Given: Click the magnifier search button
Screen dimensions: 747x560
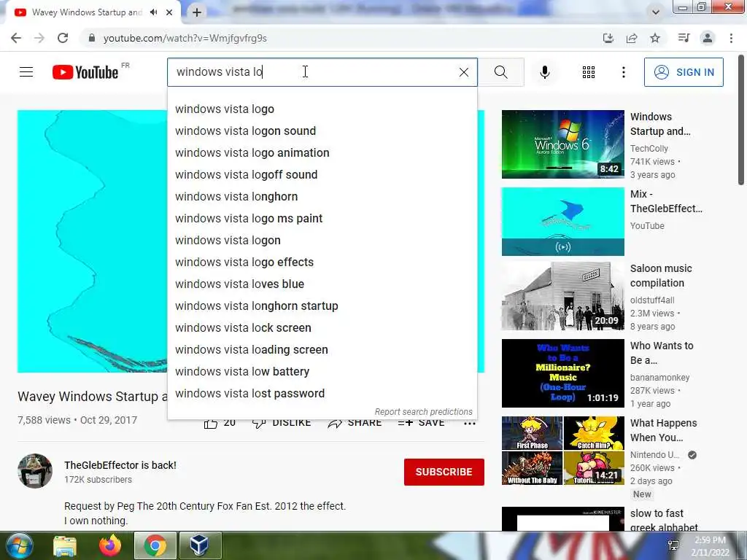Looking at the screenshot, I should point(500,72).
